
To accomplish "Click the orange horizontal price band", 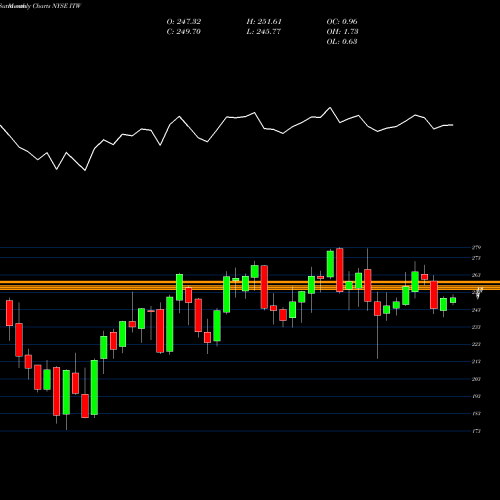I will (250, 286).
